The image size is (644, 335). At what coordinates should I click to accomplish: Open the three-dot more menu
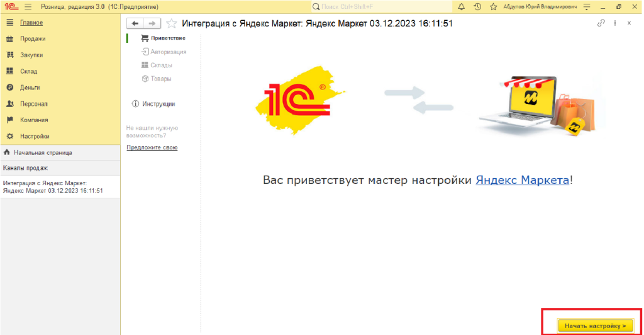pos(615,23)
